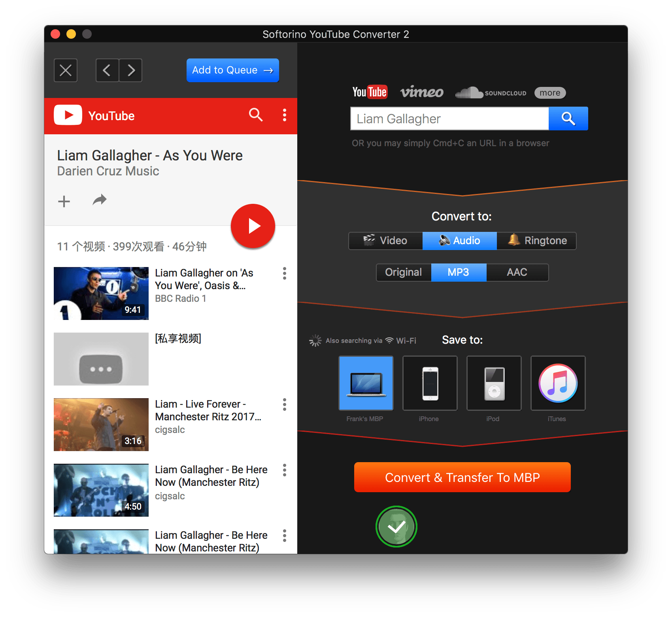Show more sources with the 'more' pill
The height and width of the screenshot is (617, 672).
tap(550, 93)
